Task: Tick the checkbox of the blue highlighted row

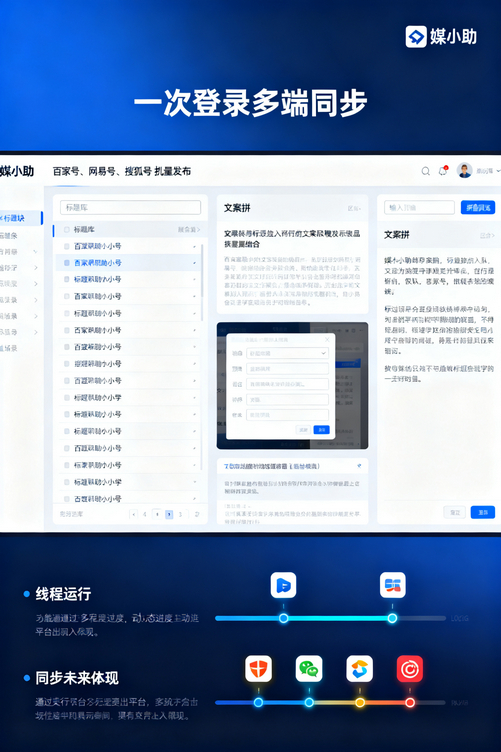Action: 67,263
